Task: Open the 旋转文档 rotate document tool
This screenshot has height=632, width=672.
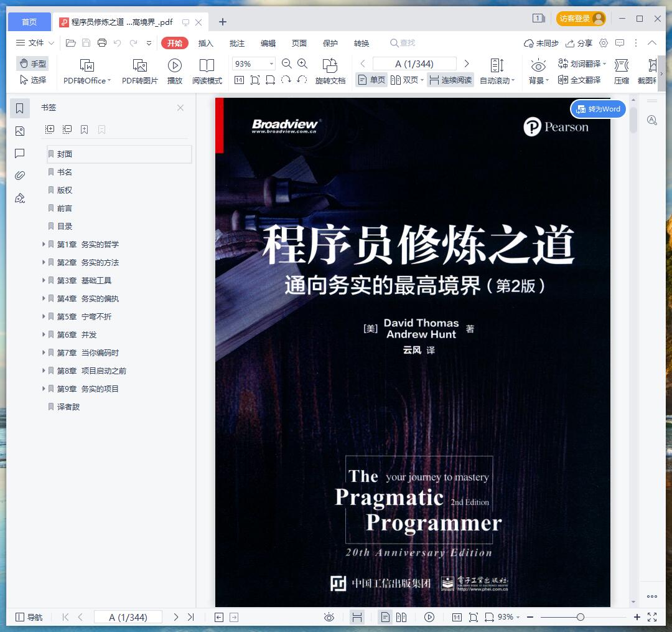Action: click(x=330, y=71)
